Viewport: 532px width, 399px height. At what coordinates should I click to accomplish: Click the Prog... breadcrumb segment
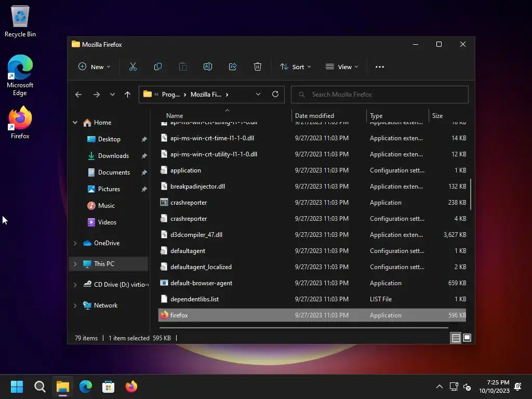[170, 95]
